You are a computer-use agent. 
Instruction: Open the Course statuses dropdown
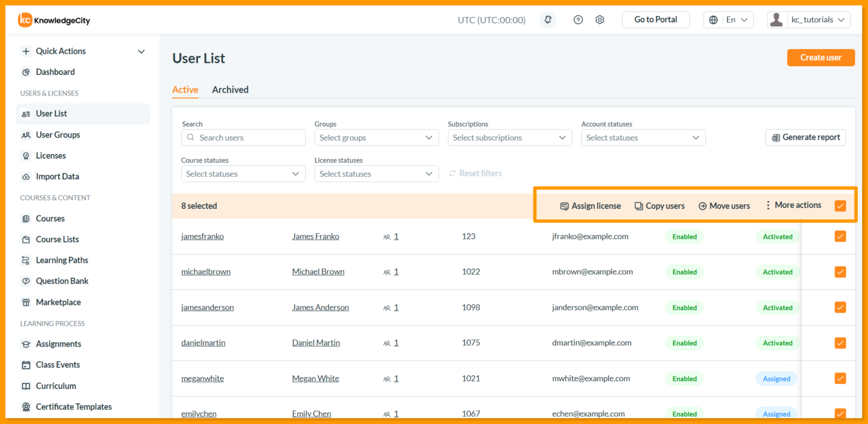(243, 174)
